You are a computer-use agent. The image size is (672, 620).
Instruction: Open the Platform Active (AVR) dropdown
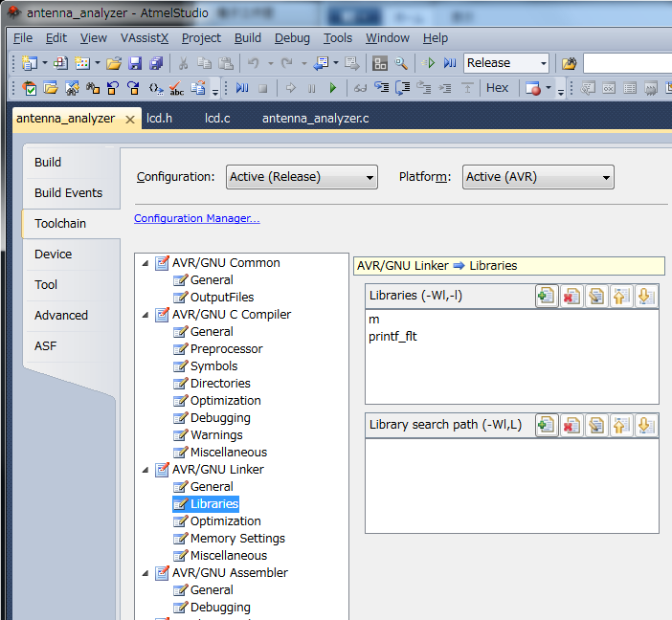coord(538,177)
